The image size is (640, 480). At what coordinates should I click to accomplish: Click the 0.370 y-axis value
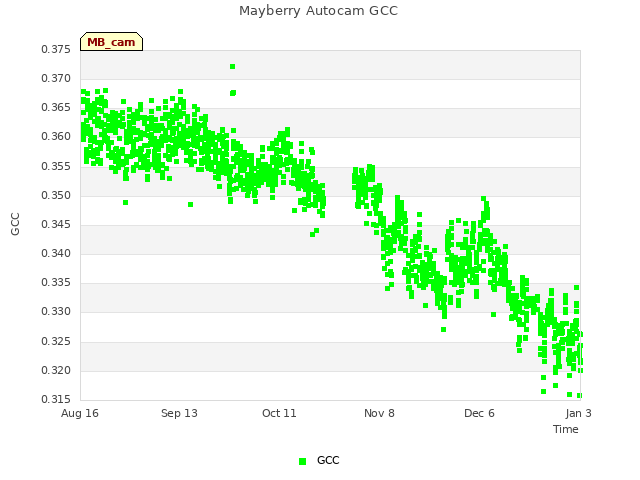coord(56,78)
